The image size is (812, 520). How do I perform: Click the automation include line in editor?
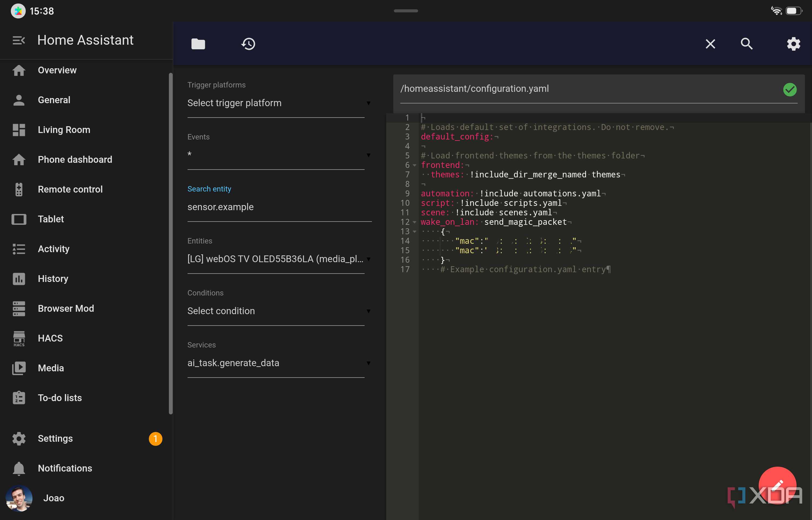pos(513,193)
